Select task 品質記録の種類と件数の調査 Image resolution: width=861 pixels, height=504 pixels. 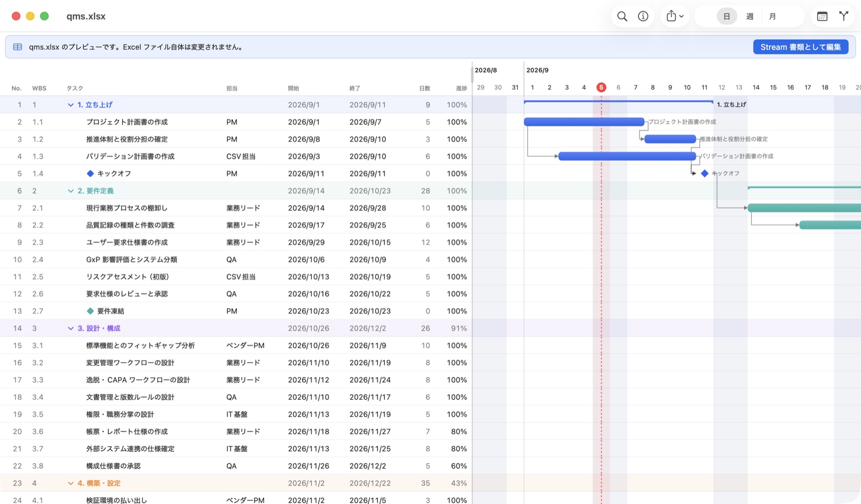[x=130, y=225]
